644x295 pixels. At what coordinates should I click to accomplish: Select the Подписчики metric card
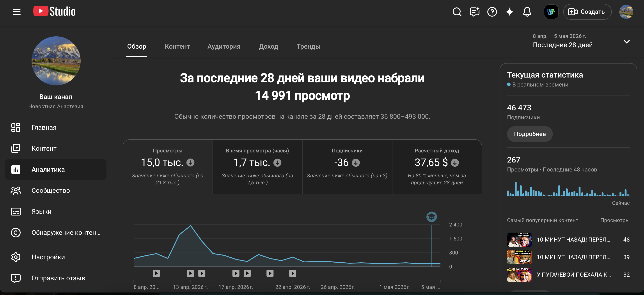pyautogui.click(x=347, y=167)
